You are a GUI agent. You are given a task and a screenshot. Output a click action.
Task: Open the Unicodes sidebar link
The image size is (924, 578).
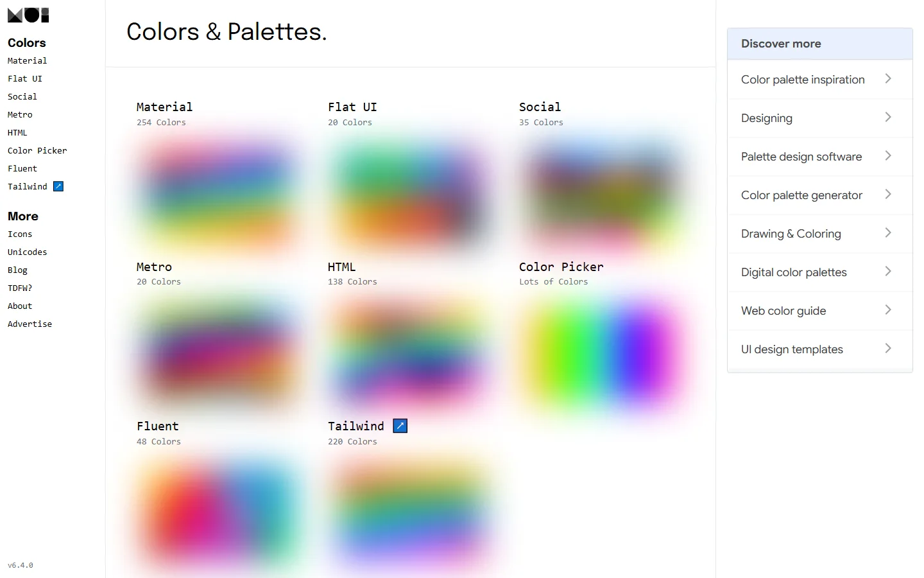(x=27, y=252)
